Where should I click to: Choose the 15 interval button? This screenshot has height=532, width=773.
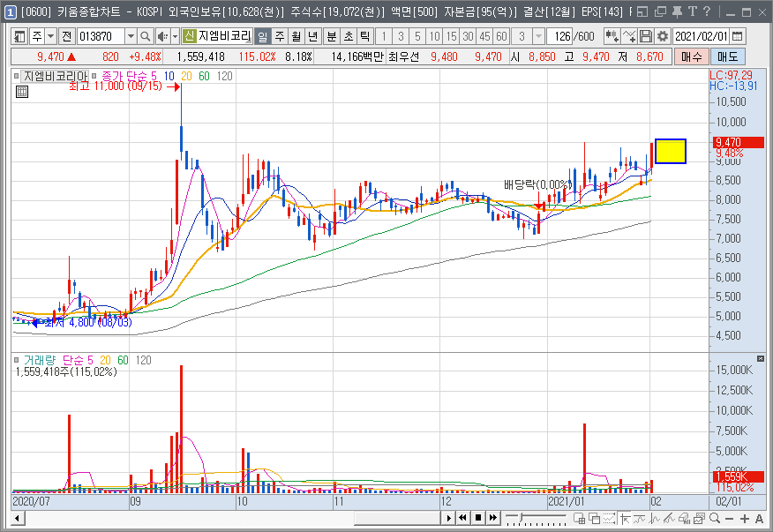click(x=451, y=36)
